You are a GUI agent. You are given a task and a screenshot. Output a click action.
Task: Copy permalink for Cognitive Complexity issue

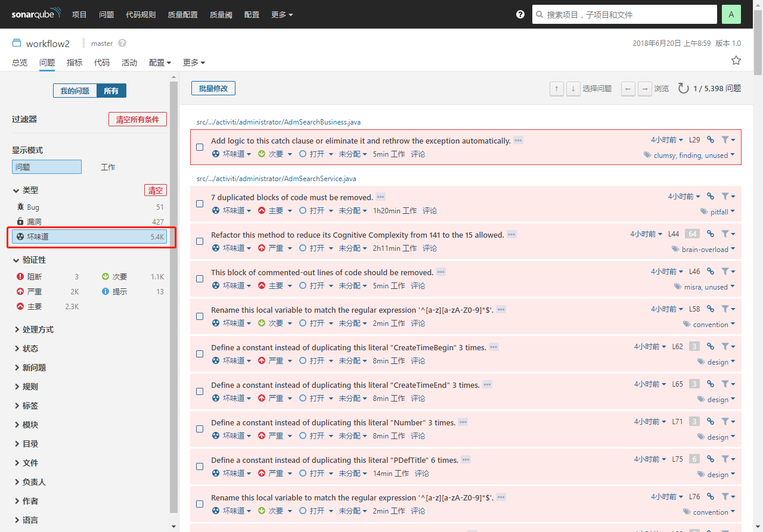(711, 234)
